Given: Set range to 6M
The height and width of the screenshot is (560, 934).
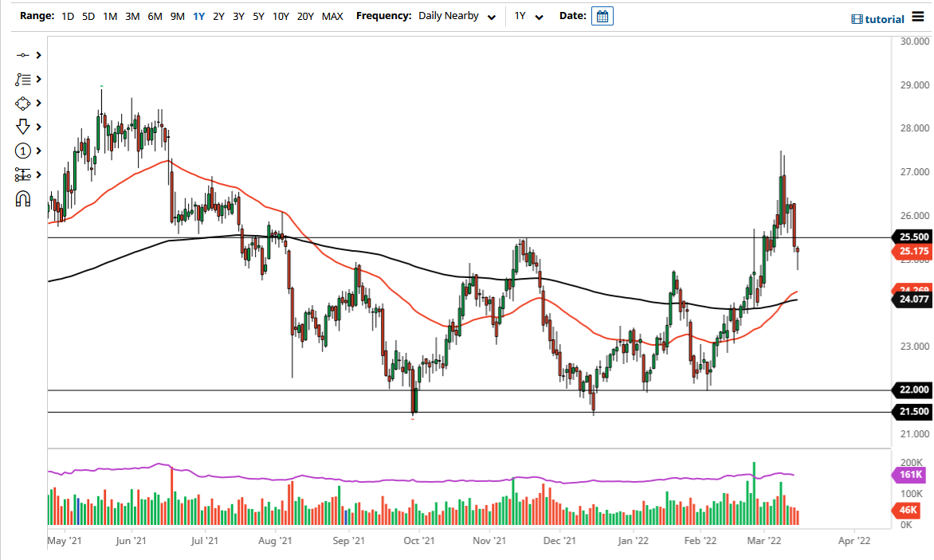Looking at the screenshot, I should tap(155, 16).
